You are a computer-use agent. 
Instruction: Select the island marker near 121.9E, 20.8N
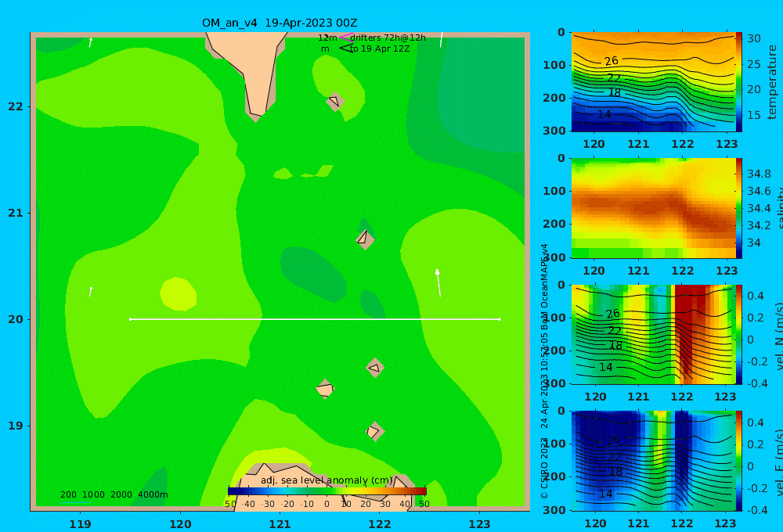pos(365,239)
